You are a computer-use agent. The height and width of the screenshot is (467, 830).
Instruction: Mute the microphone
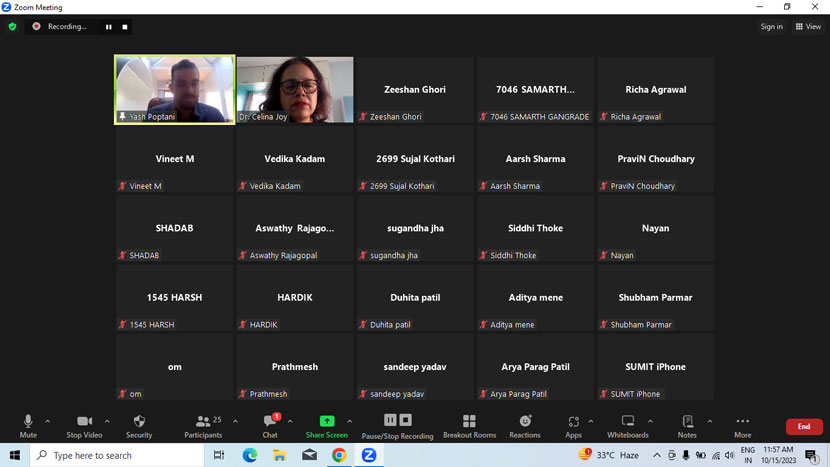coord(28,425)
